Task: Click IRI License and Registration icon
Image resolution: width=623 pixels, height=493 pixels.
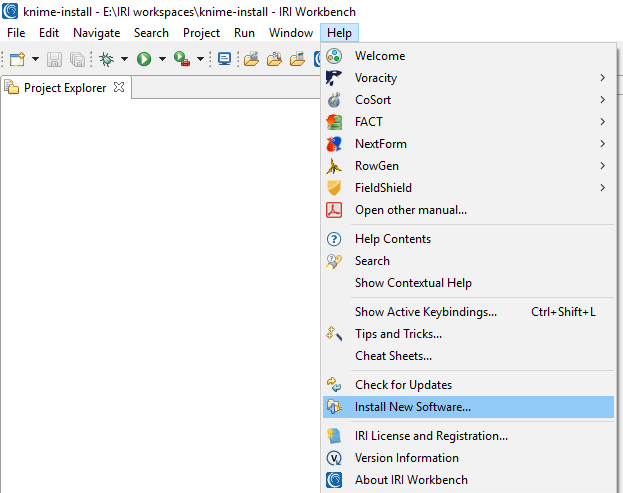Action: (334, 436)
